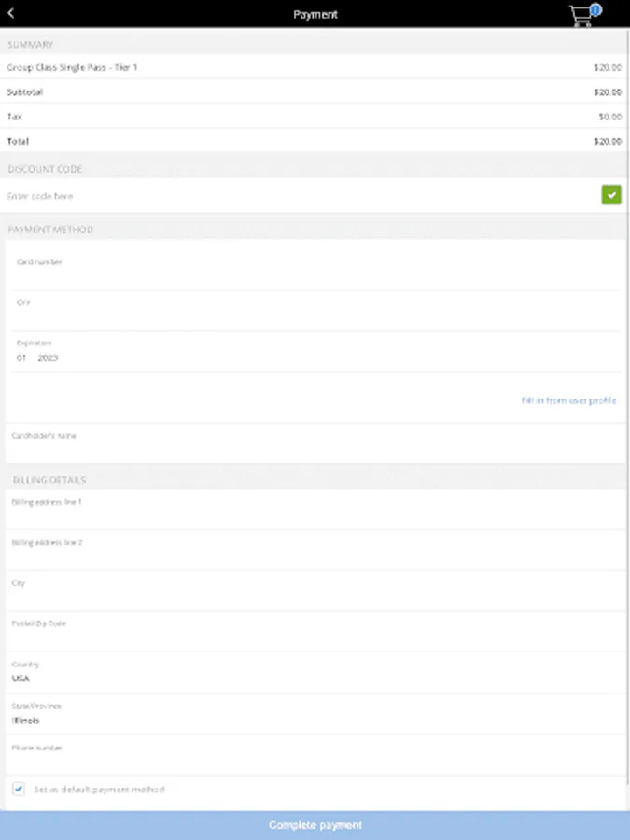Focus Billing address line 2 field
The width and height of the screenshot is (630, 840).
(315, 550)
